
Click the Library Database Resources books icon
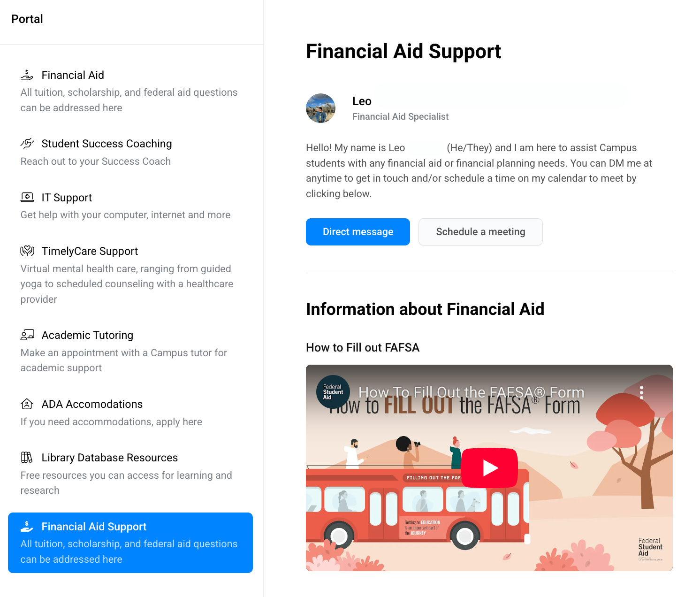(27, 457)
